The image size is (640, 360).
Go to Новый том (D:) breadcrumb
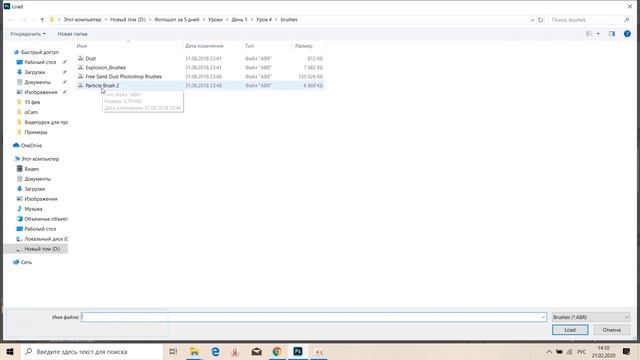click(128, 20)
